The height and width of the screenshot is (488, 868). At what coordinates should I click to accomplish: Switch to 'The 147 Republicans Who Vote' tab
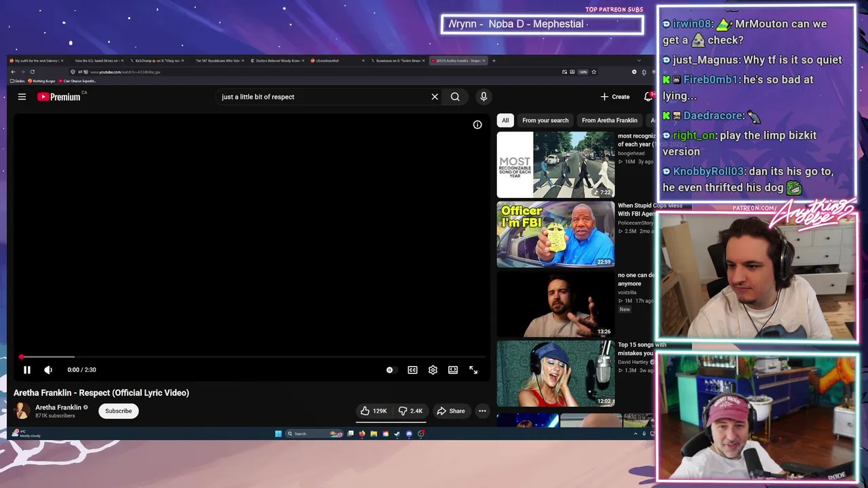[x=217, y=60]
